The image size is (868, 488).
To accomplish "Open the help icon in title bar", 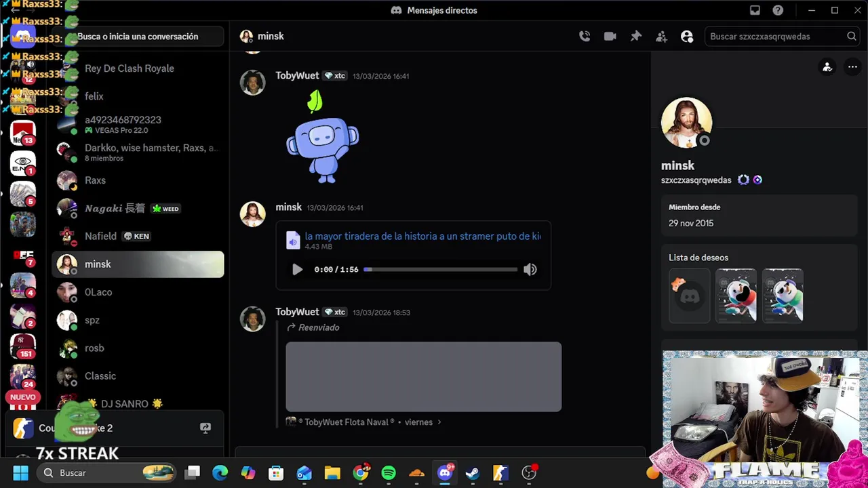I will coord(778,10).
